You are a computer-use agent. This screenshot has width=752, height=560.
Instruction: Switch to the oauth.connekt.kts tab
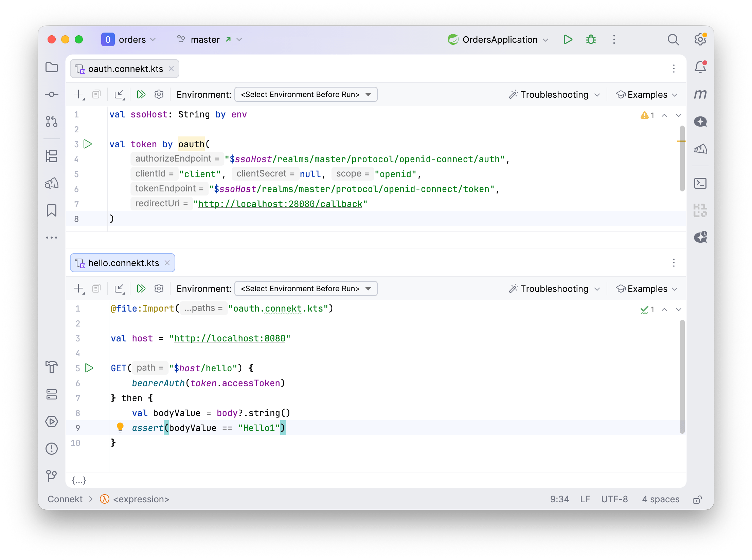click(125, 69)
